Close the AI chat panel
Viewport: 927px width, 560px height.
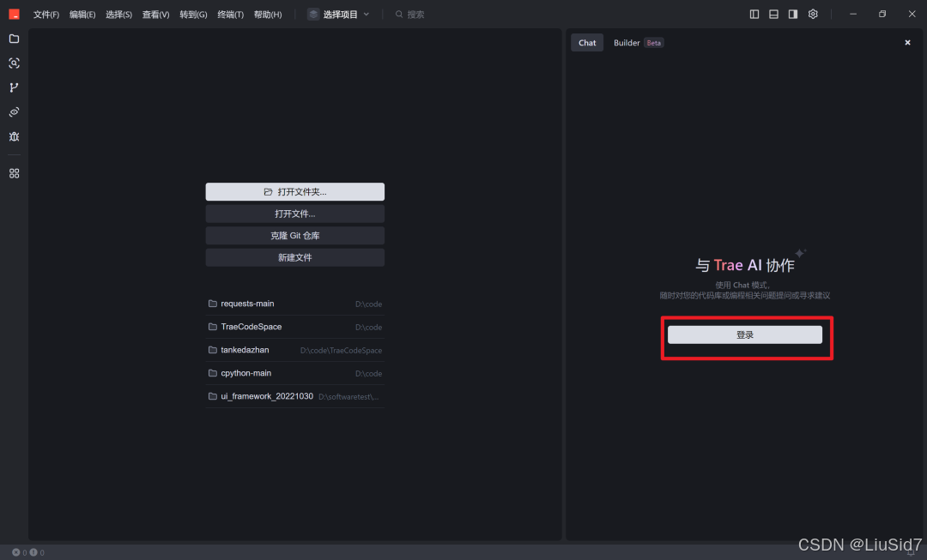point(907,43)
